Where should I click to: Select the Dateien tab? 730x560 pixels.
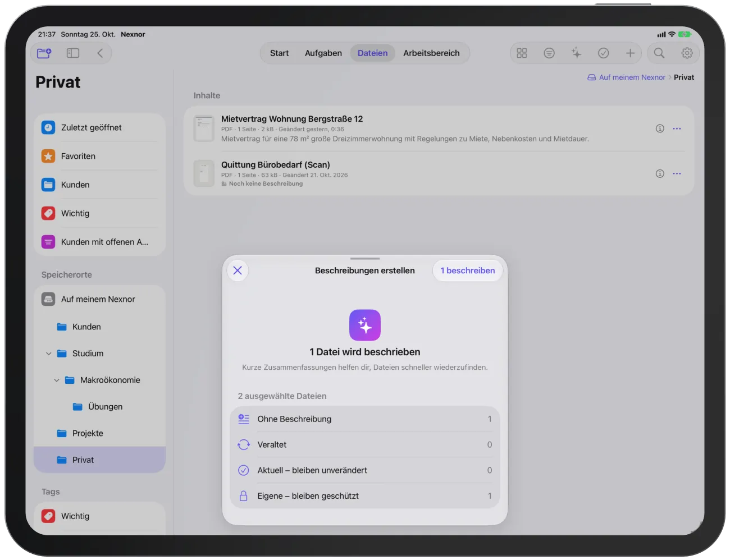[x=373, y=53]
